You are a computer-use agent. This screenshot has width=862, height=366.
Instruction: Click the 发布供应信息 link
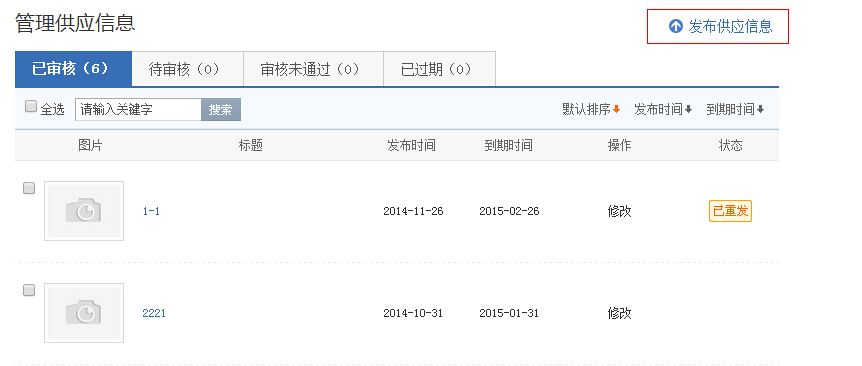tap(730, 26)
